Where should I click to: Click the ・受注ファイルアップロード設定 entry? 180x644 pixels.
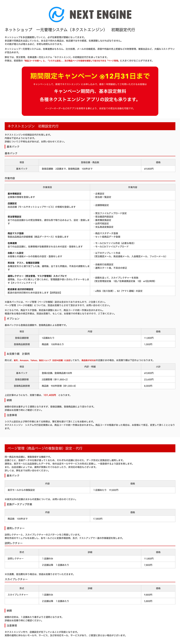[x=110, y=213]
